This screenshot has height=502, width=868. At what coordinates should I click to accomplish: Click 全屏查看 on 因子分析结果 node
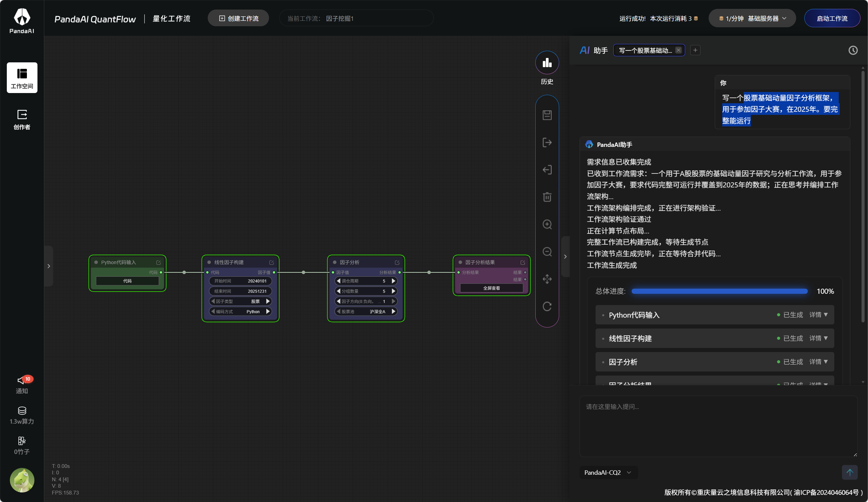click(491, 288)
